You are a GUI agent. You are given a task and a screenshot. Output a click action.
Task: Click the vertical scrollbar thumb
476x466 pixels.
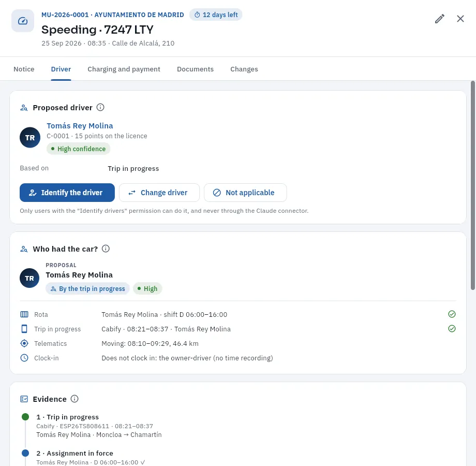pyautogui.click(x=473, y=185)
